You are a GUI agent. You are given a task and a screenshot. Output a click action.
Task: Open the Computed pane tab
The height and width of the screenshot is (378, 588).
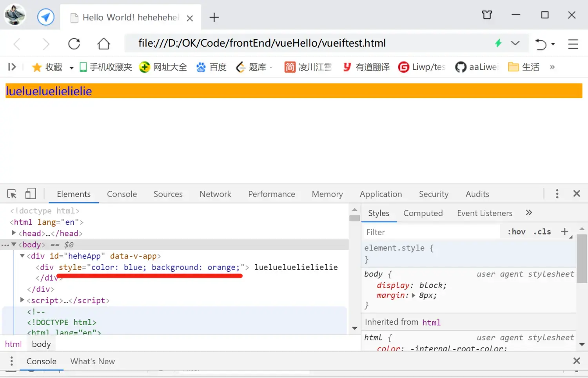(423, 213)
